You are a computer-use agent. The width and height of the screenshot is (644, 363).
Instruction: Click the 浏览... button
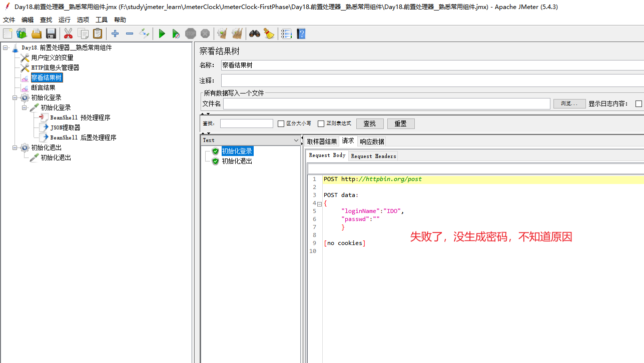pos(569,103)
